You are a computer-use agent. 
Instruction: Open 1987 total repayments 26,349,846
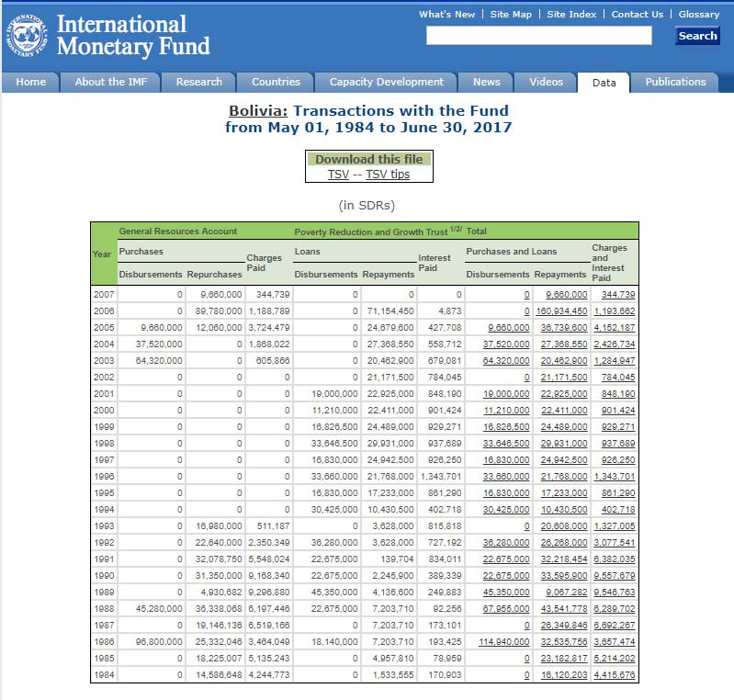click(x=564, y=626)
